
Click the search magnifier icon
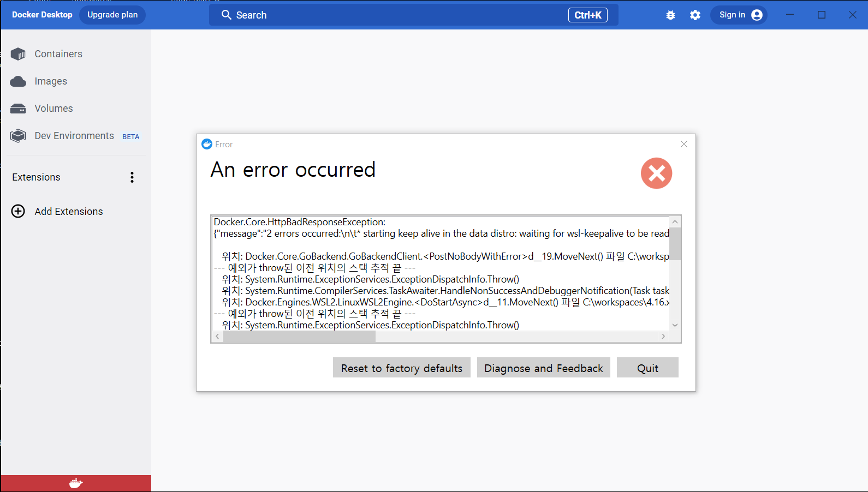(x=227, y=15)
